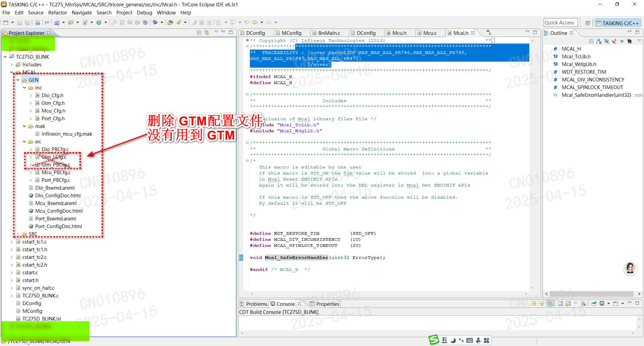Open Outline View Menu triangle

pyautogui.click(x=639, y=41)
